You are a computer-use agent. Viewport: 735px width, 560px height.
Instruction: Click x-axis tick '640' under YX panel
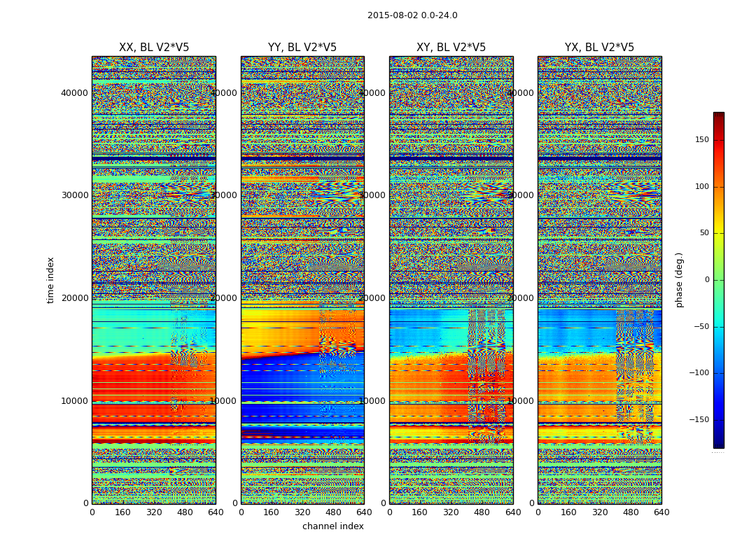(x=661, y=512)
